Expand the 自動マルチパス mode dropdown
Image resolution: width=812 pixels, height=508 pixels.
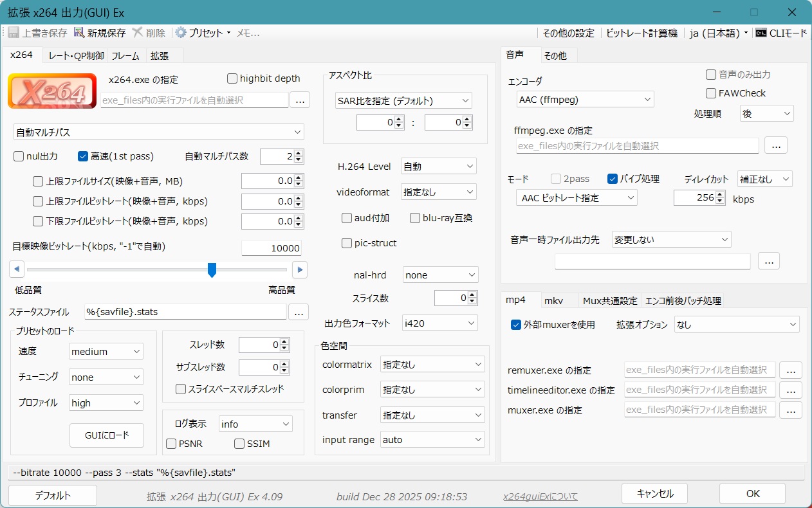(x=158, y=132)
